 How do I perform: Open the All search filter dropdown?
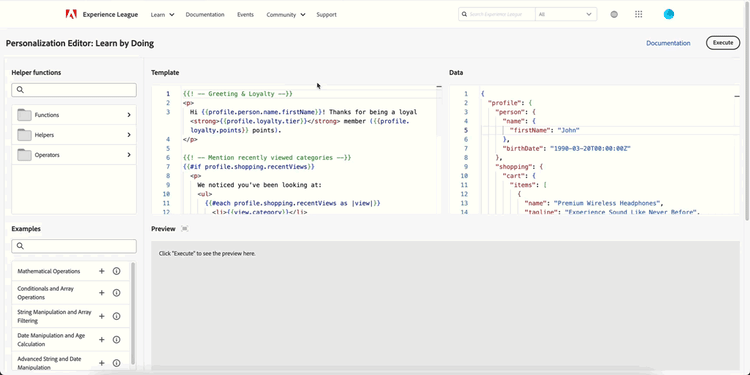(x=566, y=14)
